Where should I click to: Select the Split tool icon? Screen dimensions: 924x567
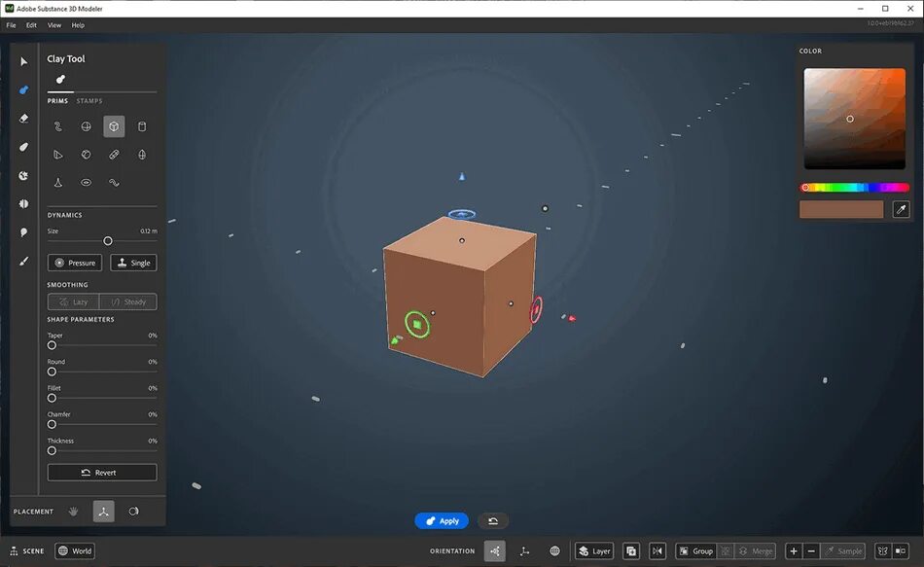click(23, 203)
